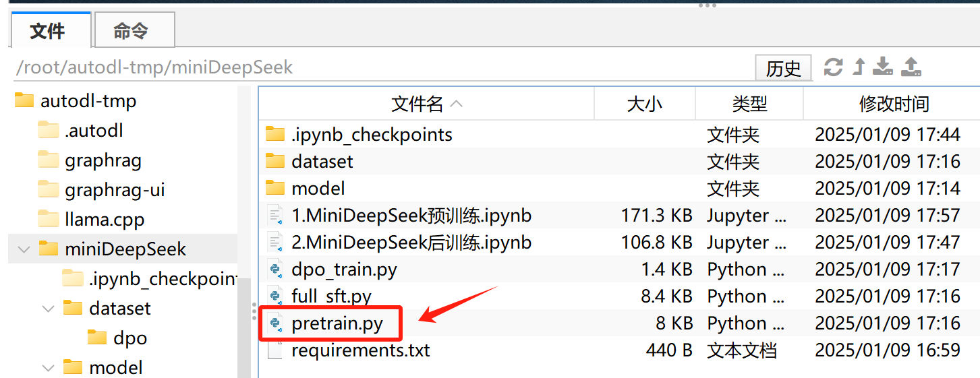Sort by the 类型 column header
Viewport: 980px width, 378px height.
(749, 104)
